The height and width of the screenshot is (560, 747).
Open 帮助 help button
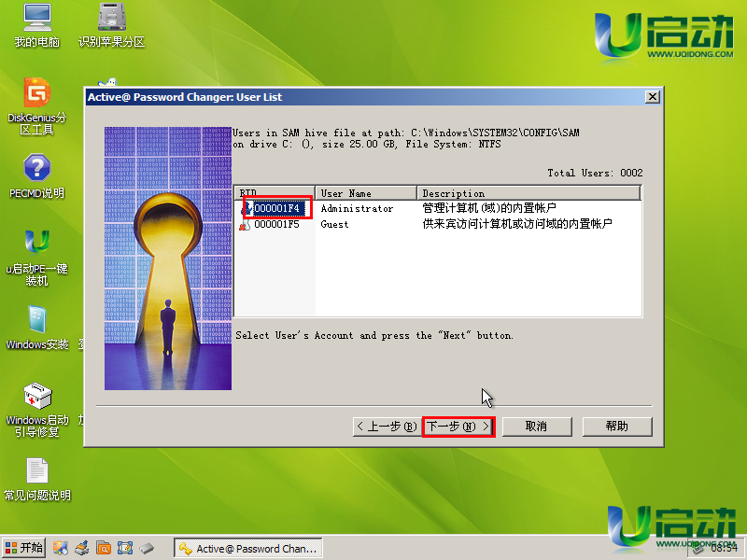tap(617, 427)
